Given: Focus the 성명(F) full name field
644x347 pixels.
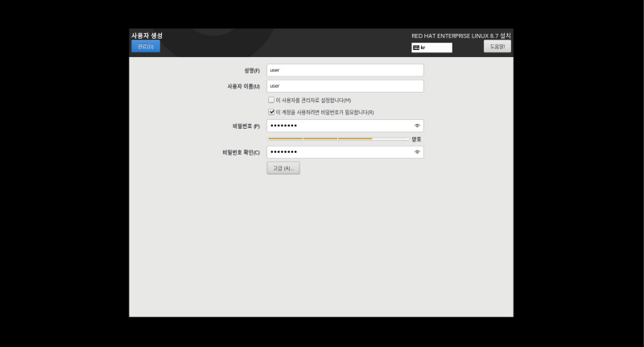Looking at the screenshot, I should (x=345, y=70).
